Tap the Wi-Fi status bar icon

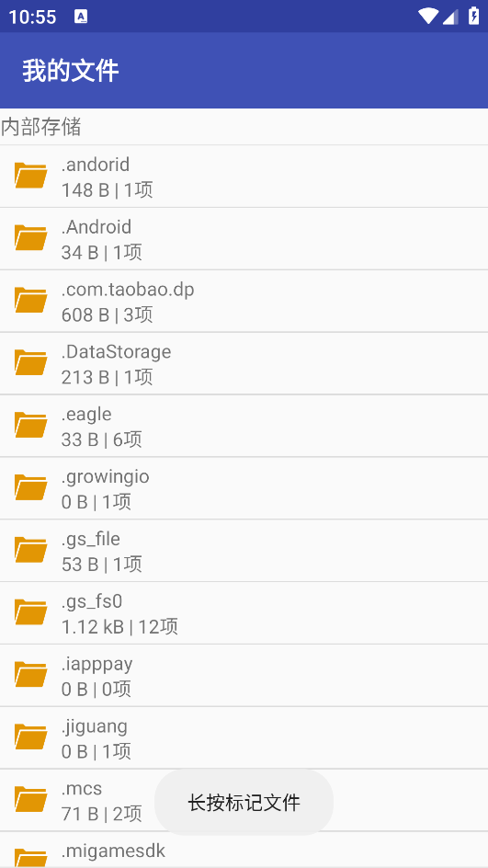[427, 17]
